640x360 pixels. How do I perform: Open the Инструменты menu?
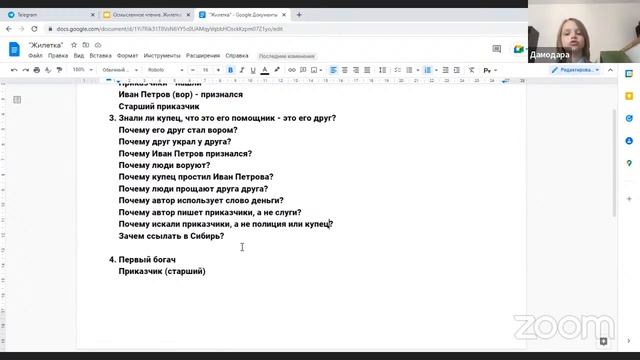[x=162, y=56]
